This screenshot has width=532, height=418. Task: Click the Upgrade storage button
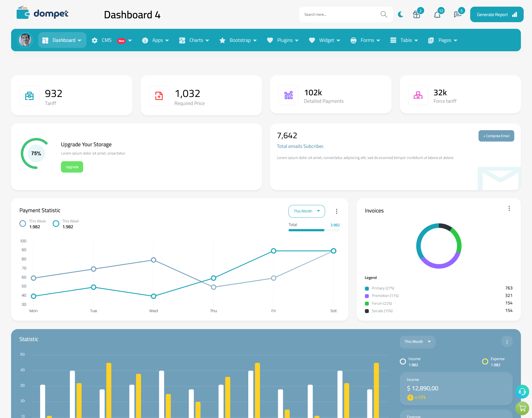coord(72,167)
